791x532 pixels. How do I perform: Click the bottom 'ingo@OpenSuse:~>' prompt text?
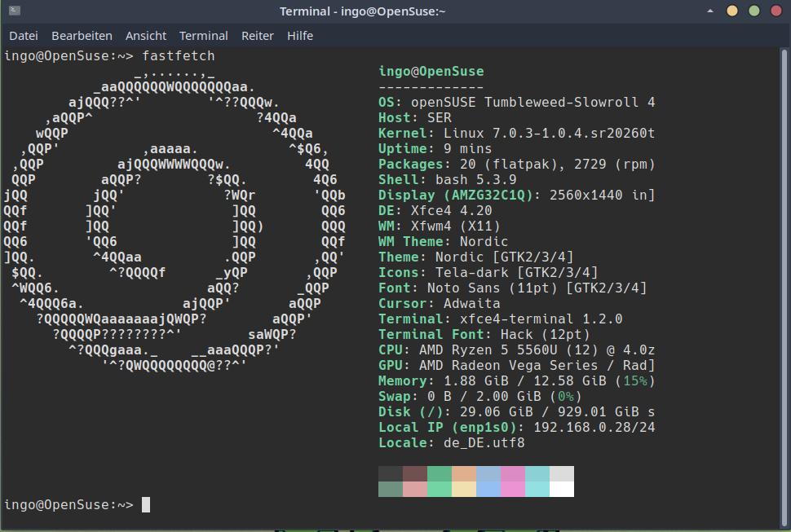tap(68, 505)
